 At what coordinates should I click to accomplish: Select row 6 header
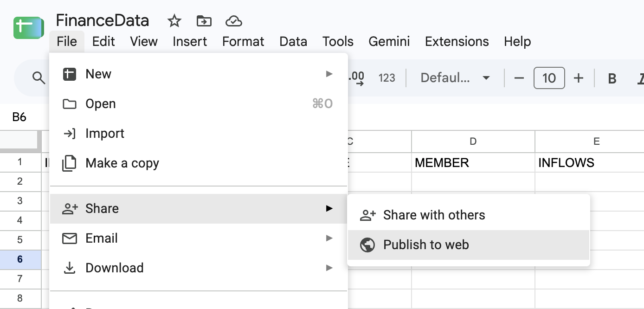20,259
